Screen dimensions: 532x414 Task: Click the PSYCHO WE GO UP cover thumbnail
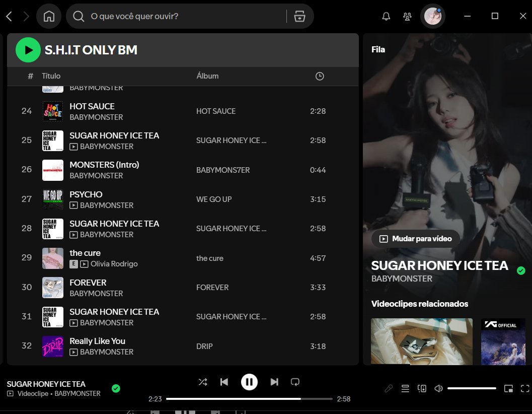point(52,199)
